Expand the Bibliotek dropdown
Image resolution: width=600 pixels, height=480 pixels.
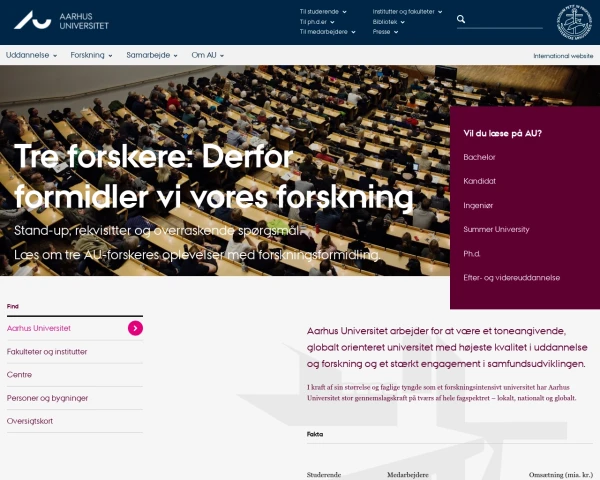388,21
